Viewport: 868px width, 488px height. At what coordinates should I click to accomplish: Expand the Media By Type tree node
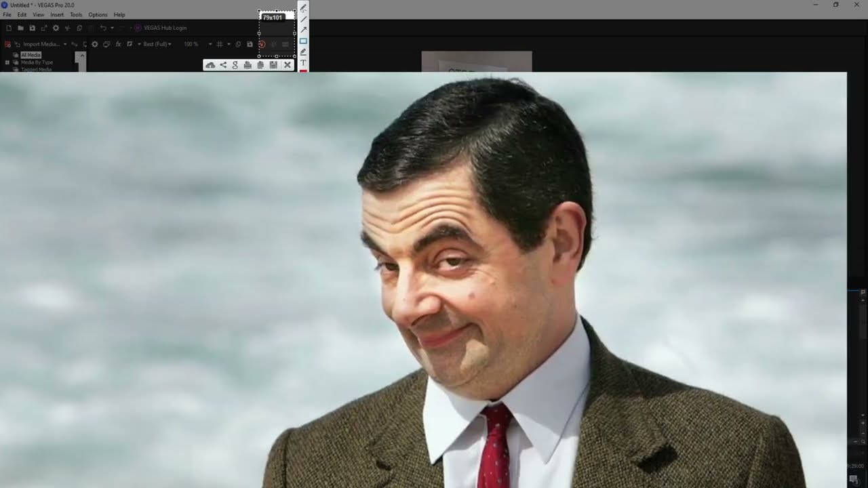click(x=7, y=62)
